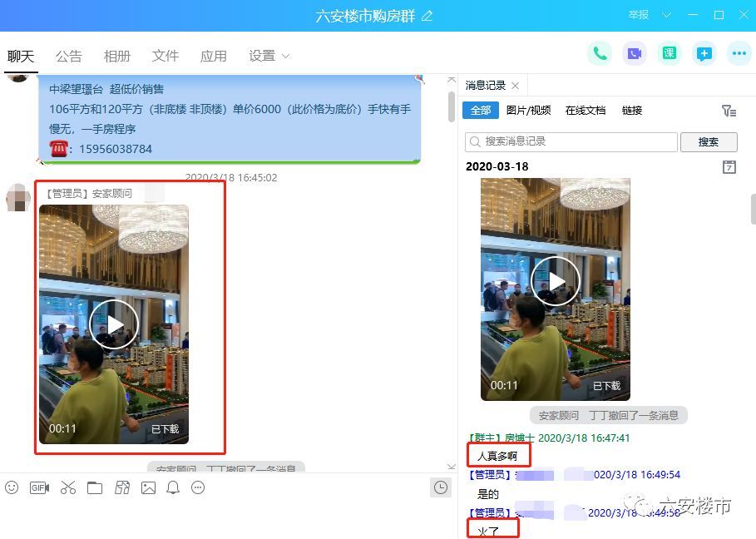Click the 举报 report link
The width and height of the screenshot is (756, 539).
pos(639,15)
